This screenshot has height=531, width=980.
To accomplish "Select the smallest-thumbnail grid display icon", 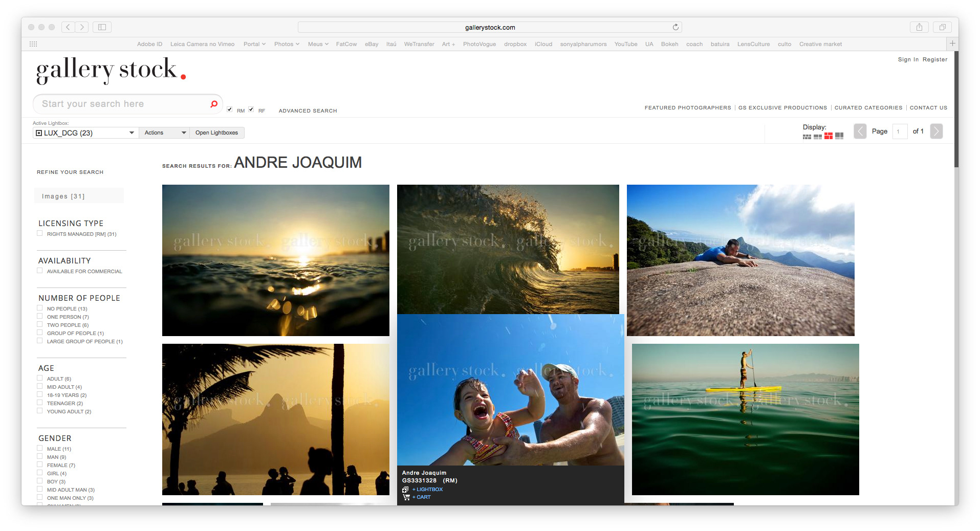I will pyautogui.click(x=807, y=137).
